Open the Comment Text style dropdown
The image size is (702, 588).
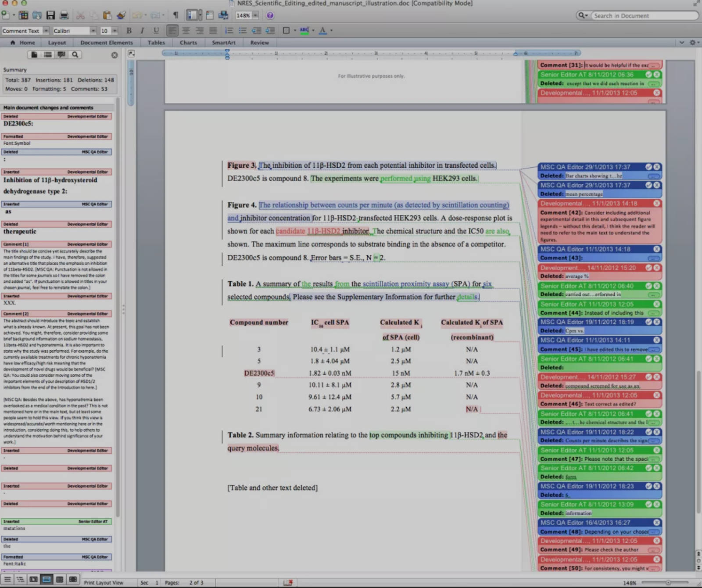tap(46, 31)
